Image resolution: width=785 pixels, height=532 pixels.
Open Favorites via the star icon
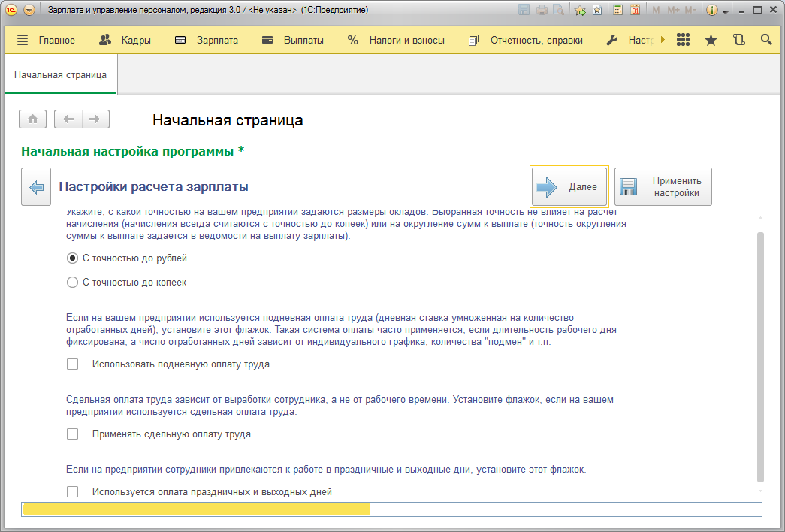click(x=711, y=40)
